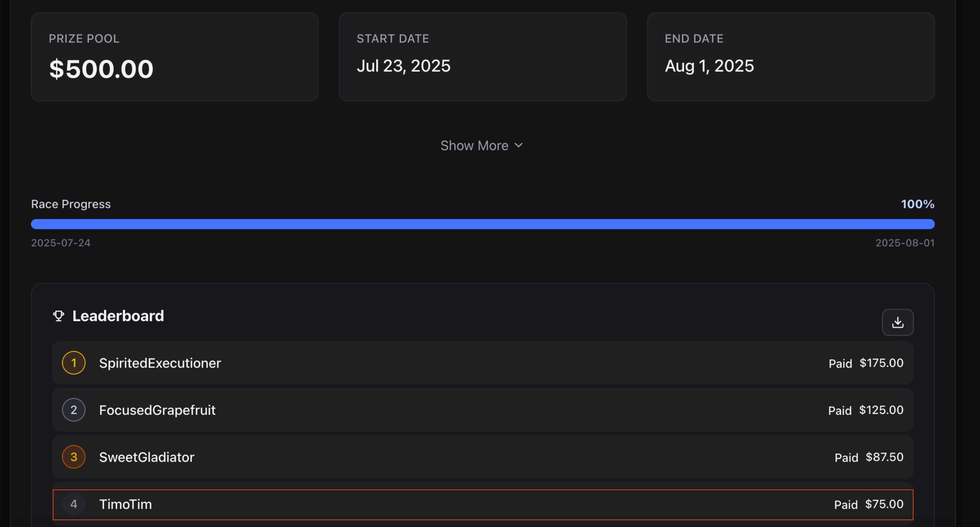Click the Paid $175.00 payout amount
The width and height of the screenshot is (980, 527).
[881, 363]
